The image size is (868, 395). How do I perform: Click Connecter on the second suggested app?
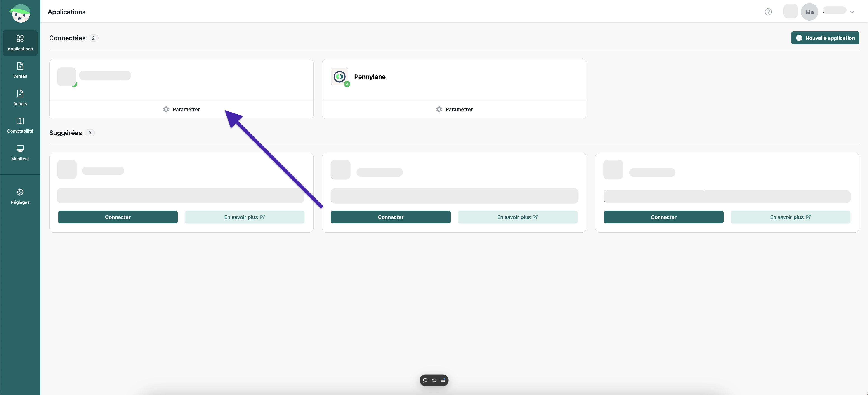pyautogui.click(x=391, y=217)
